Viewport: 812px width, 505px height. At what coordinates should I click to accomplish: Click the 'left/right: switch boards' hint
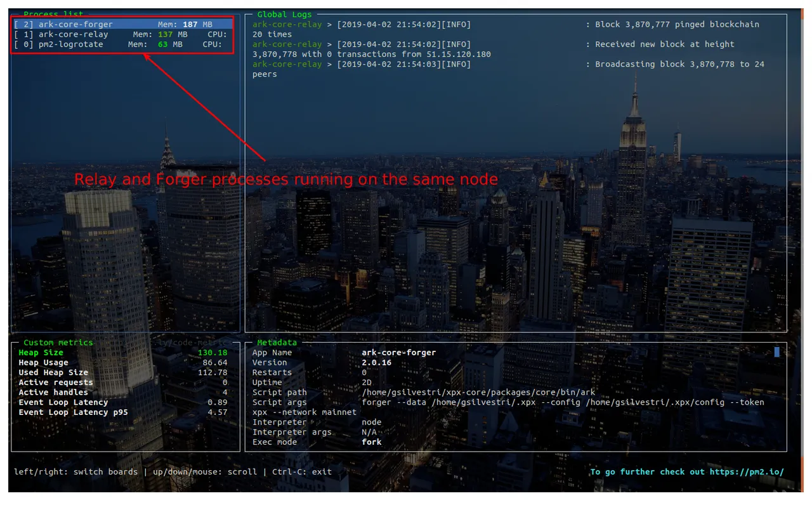coord(75,472)
